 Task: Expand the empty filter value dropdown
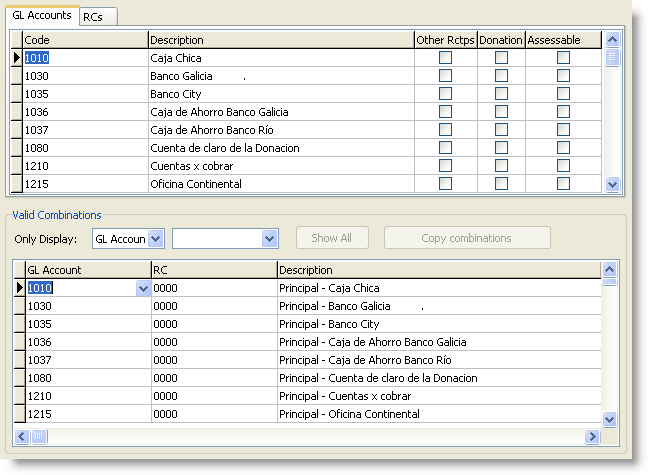coord(268,238)
